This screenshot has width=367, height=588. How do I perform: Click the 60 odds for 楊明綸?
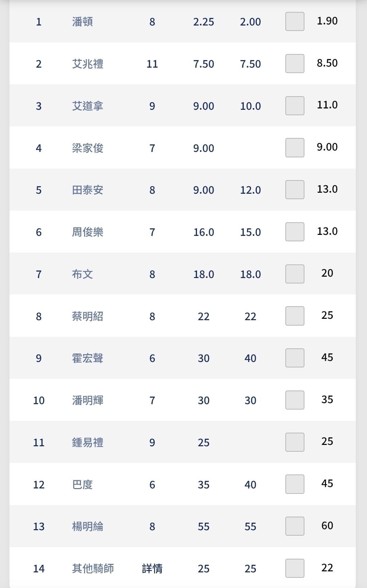coord(327,525)
